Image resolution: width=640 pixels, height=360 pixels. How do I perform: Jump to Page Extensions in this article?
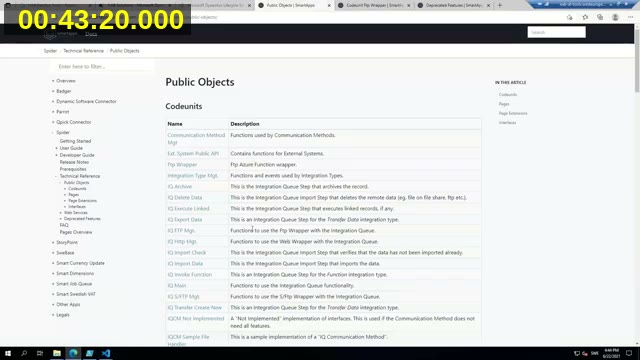coord(513,113)
